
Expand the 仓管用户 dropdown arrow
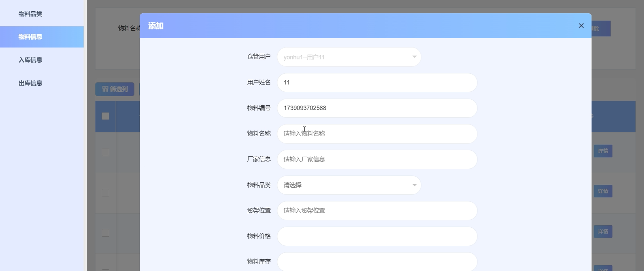(414, 57)
